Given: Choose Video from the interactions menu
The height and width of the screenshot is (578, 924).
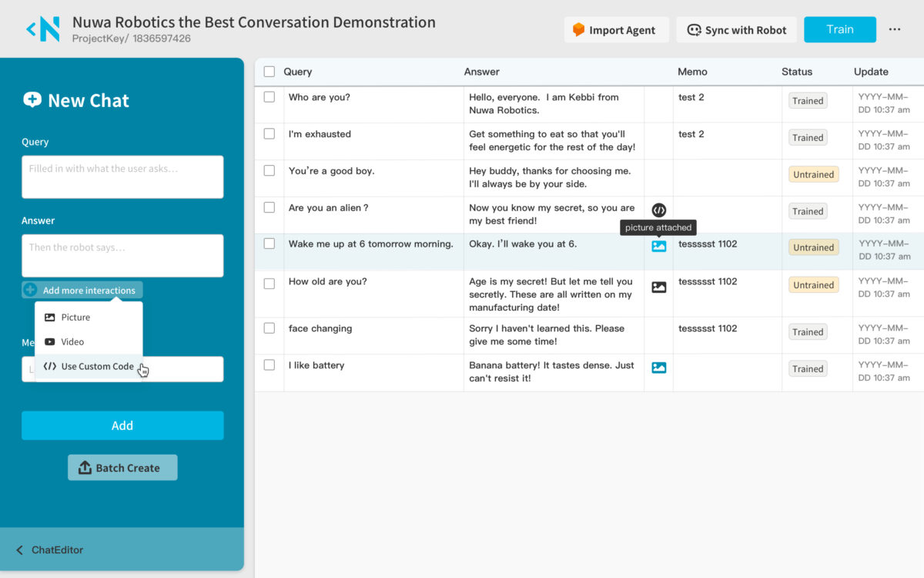Looking at the screenshot, I should [x=72, y=342].
